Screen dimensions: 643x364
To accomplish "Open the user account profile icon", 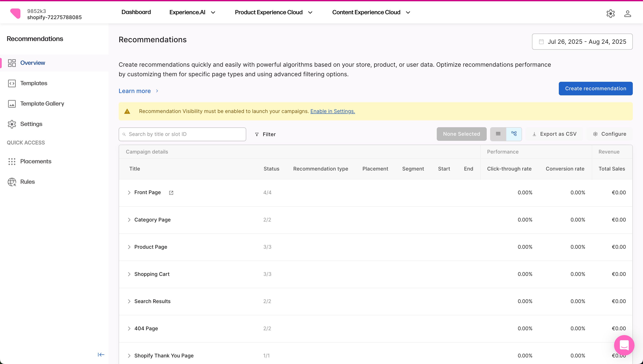I will [x=627, y=14].
